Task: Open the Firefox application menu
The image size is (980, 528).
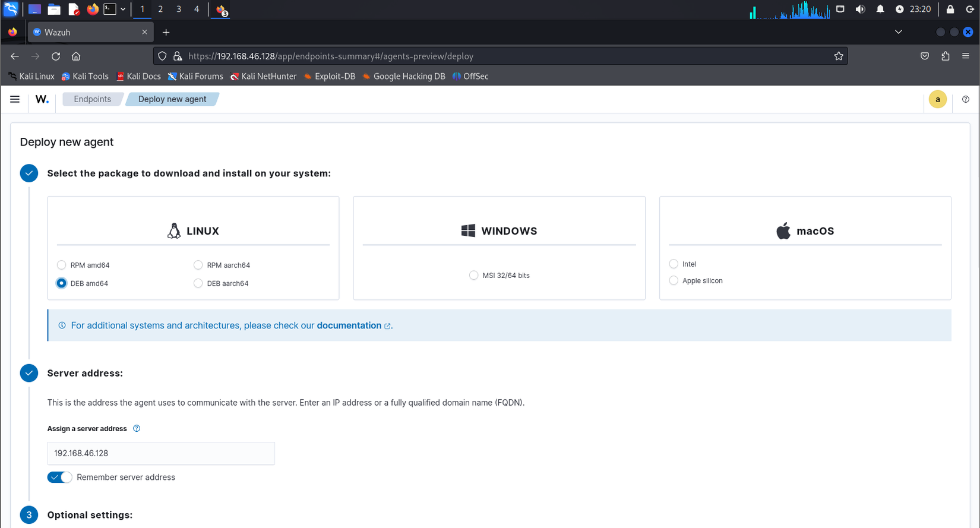Action: point(966,56)
